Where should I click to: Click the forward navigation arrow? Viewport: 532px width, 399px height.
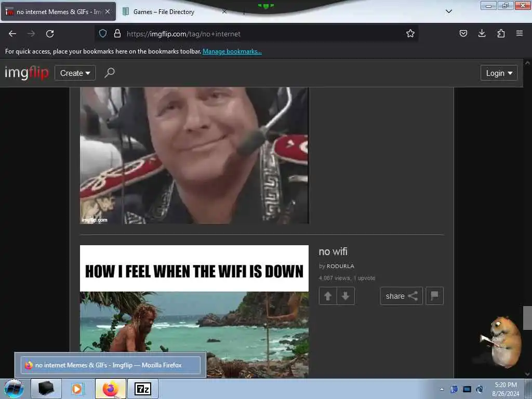coord(31,34)
